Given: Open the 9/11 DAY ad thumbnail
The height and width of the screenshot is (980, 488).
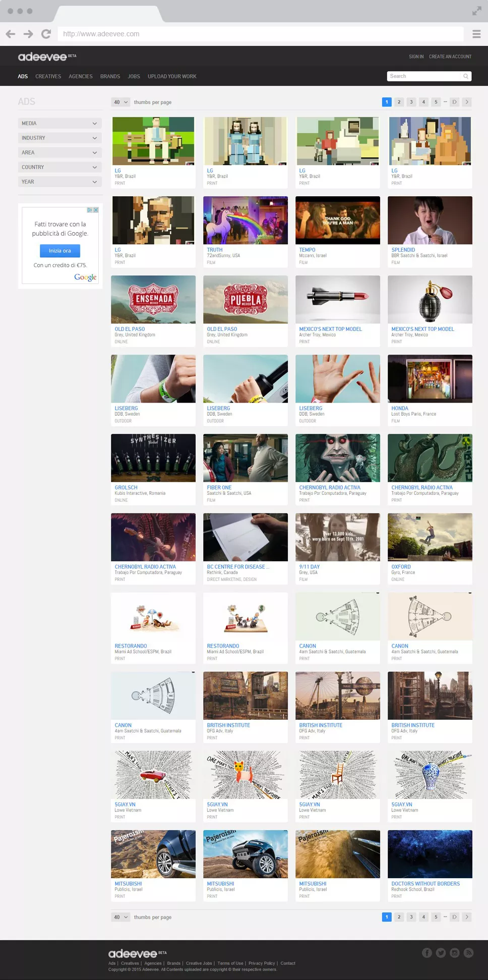Looking at the screenshot, I should tap(338, 537).
